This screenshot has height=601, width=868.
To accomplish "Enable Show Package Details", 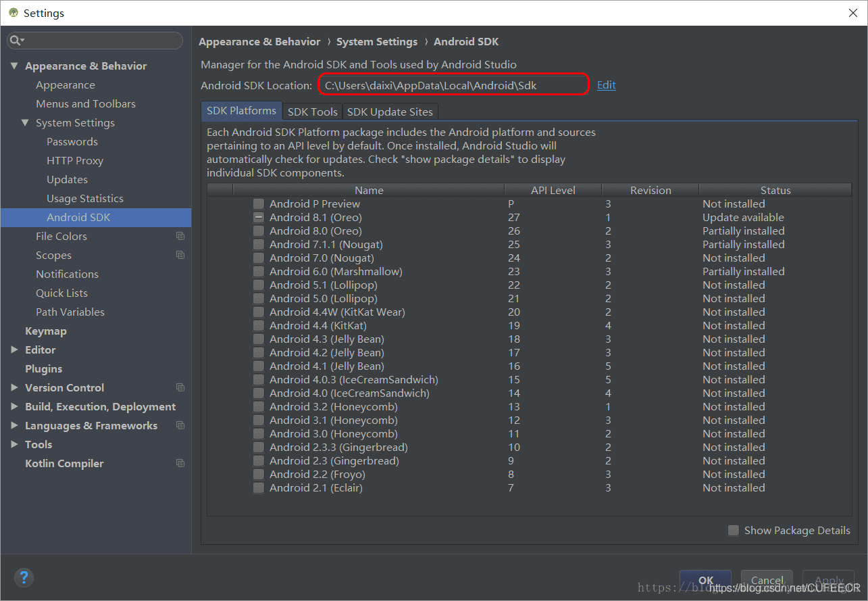I will pyautogui.click(x=734, y=530).
